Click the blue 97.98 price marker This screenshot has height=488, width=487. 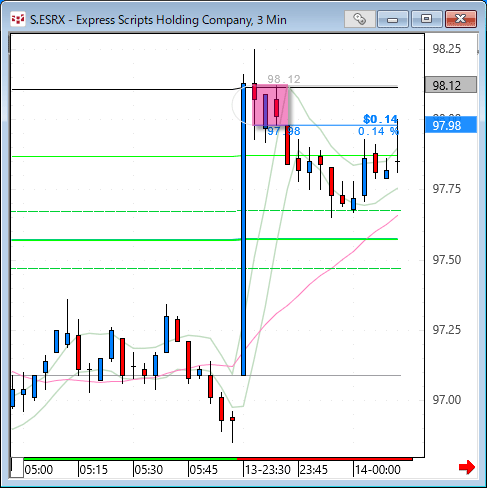pos(451,125)
